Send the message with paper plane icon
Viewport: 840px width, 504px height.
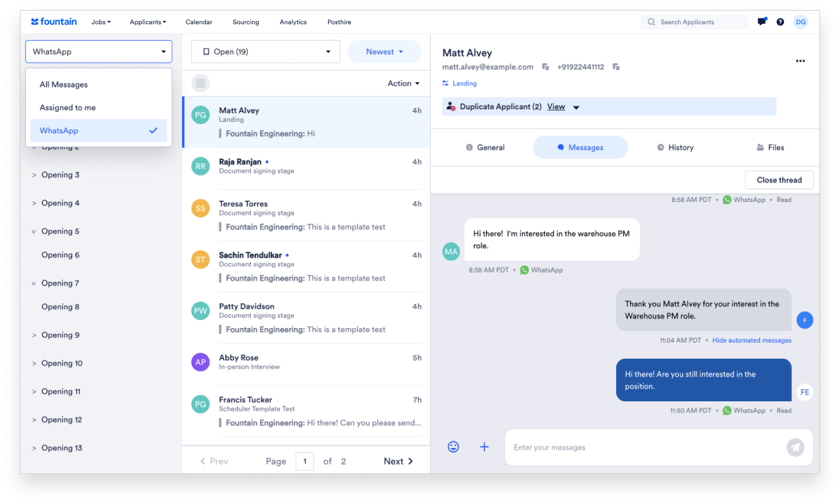(x=795, y=447)
